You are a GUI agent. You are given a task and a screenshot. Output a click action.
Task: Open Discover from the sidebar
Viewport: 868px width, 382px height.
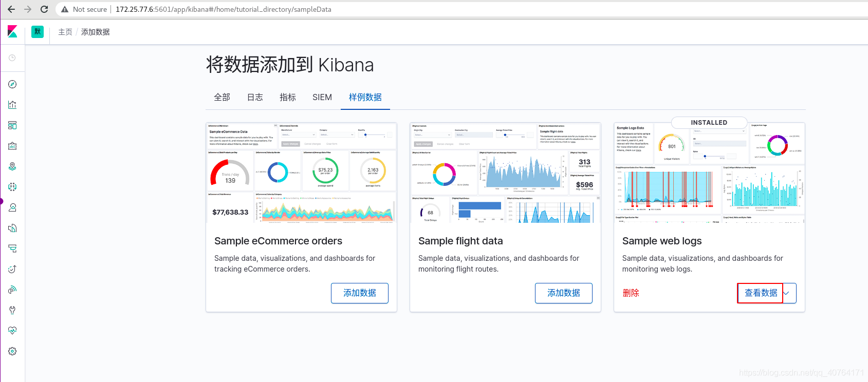12,84
